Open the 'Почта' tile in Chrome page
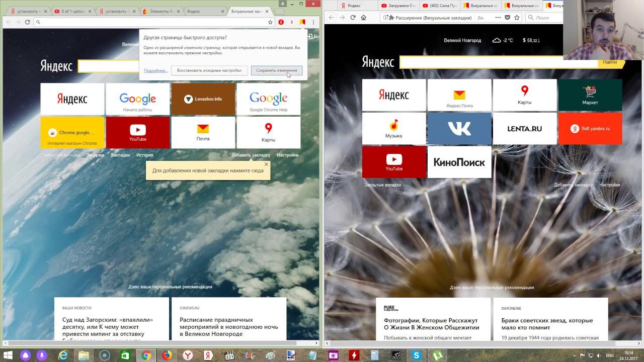Screen dimensions: 644x362 [203, 132]
